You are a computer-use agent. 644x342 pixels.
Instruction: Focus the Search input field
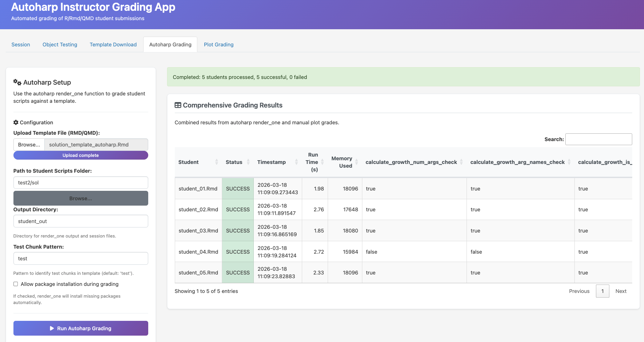click(x=598, y=139)
